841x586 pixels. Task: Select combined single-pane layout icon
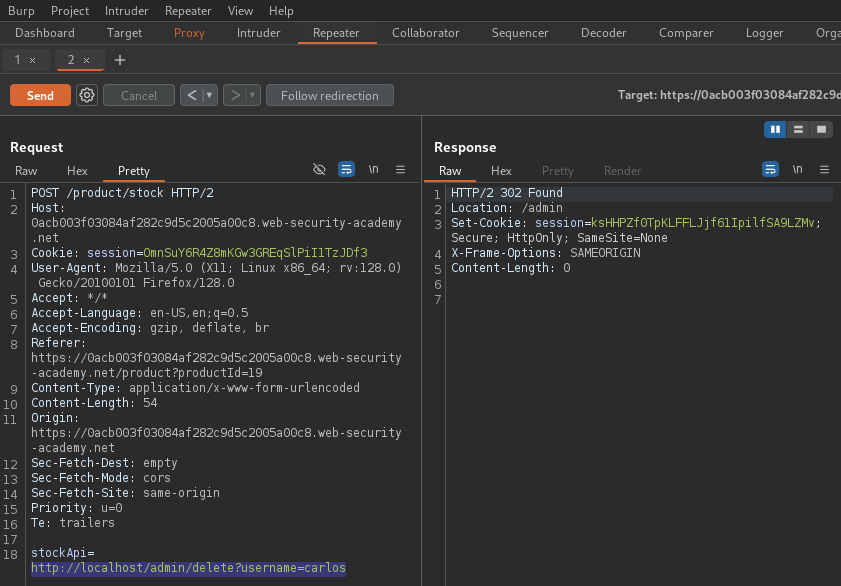pos(822,129)
